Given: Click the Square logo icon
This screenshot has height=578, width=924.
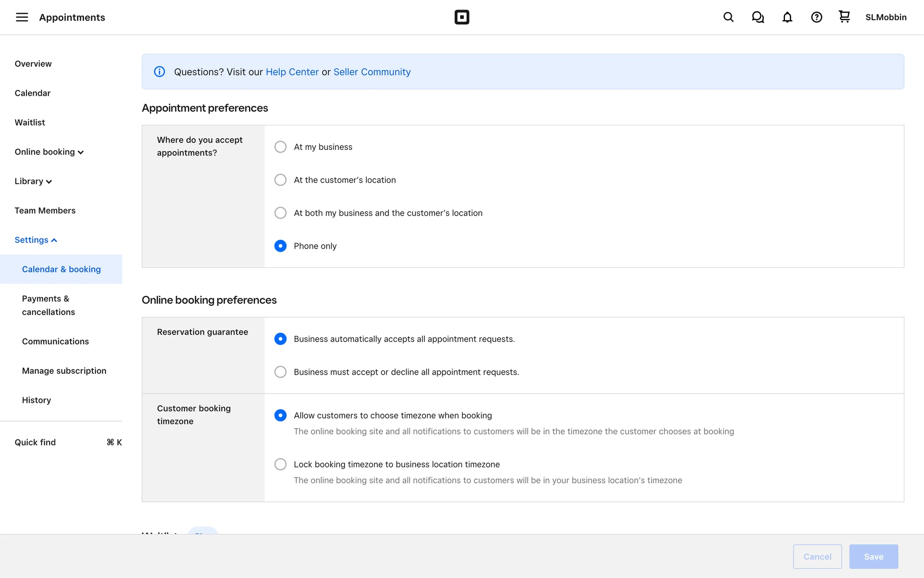Looking at the screenshot, I should [x=462, y=17].
